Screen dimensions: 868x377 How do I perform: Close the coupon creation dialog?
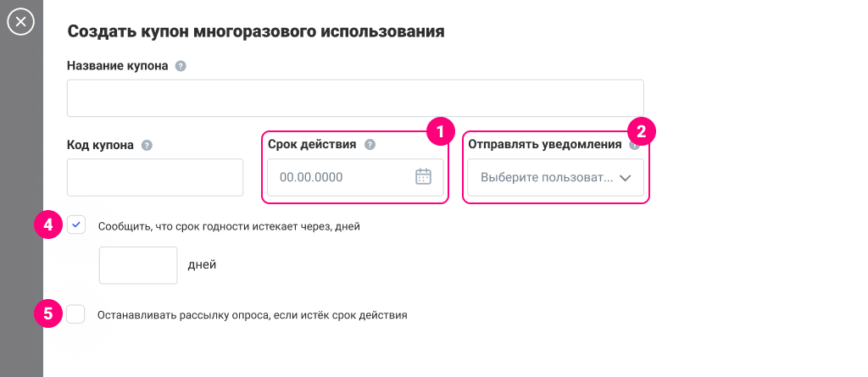click(x=20, y=21)
